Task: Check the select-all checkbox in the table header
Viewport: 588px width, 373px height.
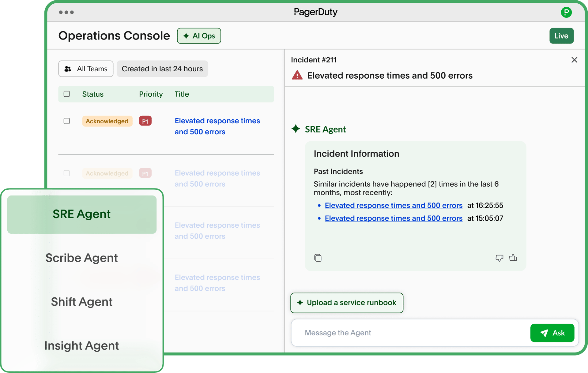Action: pyautogui.click(x=66, y=94)
